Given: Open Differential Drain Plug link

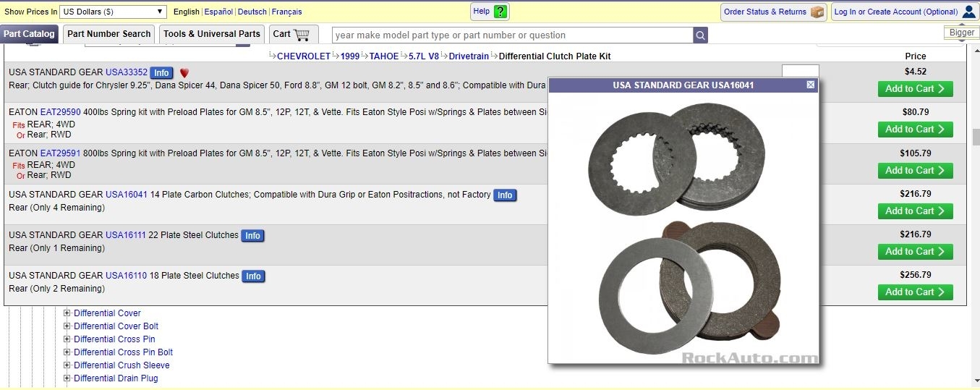Looking at the screenshot, I should click(116, 378).
